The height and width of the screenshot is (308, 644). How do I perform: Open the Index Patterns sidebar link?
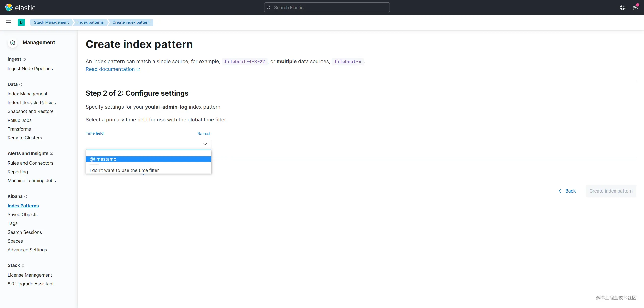[23, 206]
